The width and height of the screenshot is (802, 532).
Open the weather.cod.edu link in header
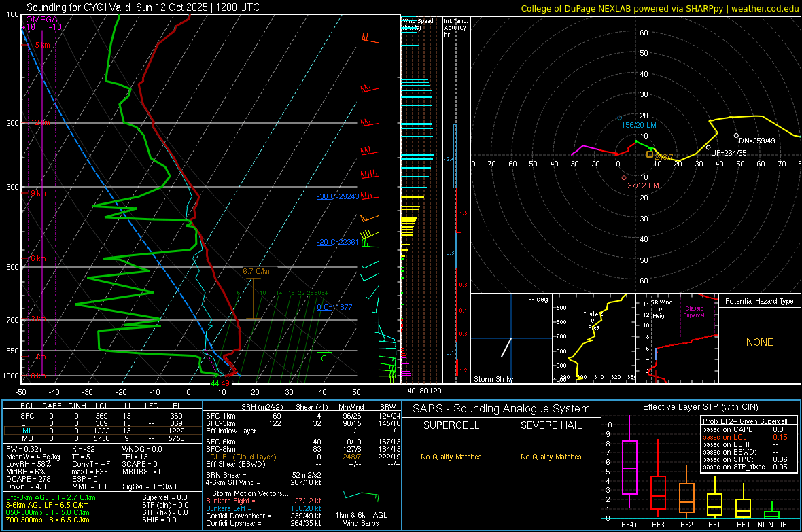pyautogui.click(x=765, y=8)
